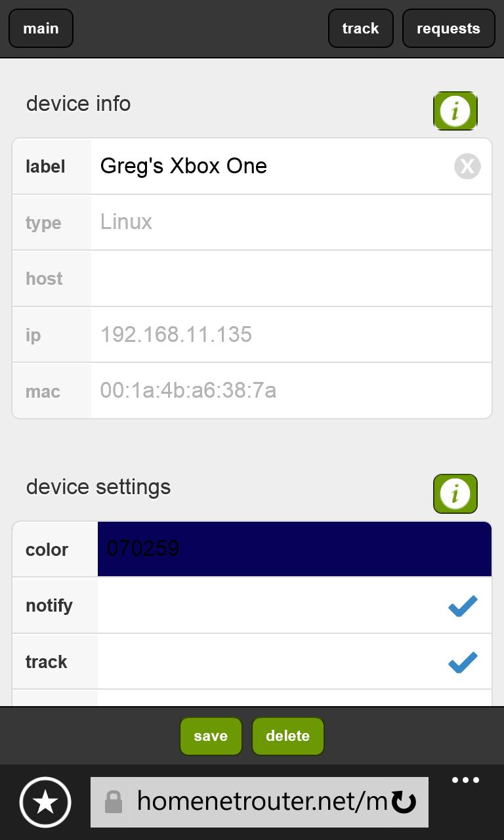
Task: Open the main tab
Action: point(41,29)
